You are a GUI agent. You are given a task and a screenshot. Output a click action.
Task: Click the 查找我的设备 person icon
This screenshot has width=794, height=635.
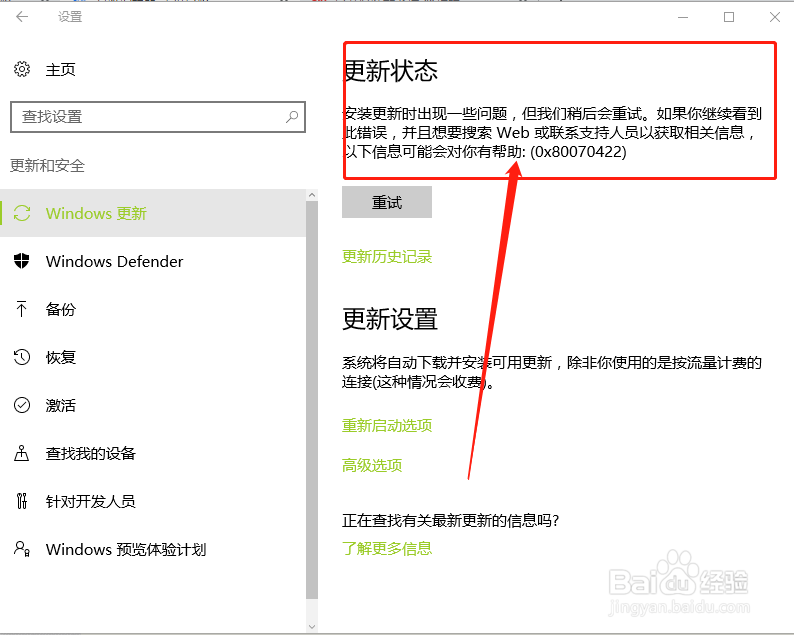point(22,453)
